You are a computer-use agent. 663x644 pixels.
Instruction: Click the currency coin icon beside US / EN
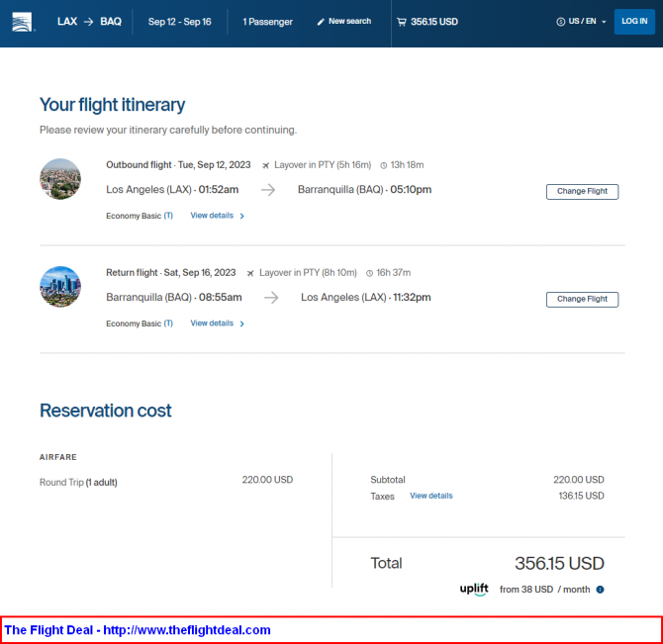tap(560, 22)
